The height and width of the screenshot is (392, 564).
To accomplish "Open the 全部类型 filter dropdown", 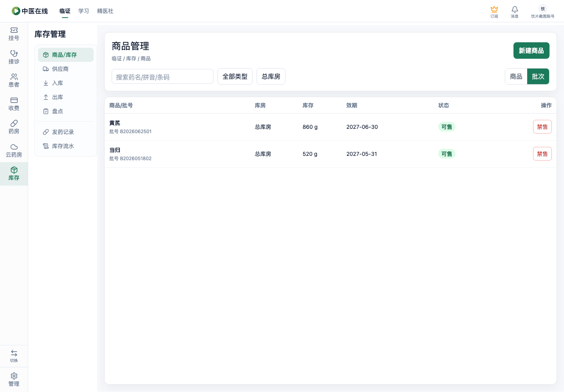I will 235,76.
